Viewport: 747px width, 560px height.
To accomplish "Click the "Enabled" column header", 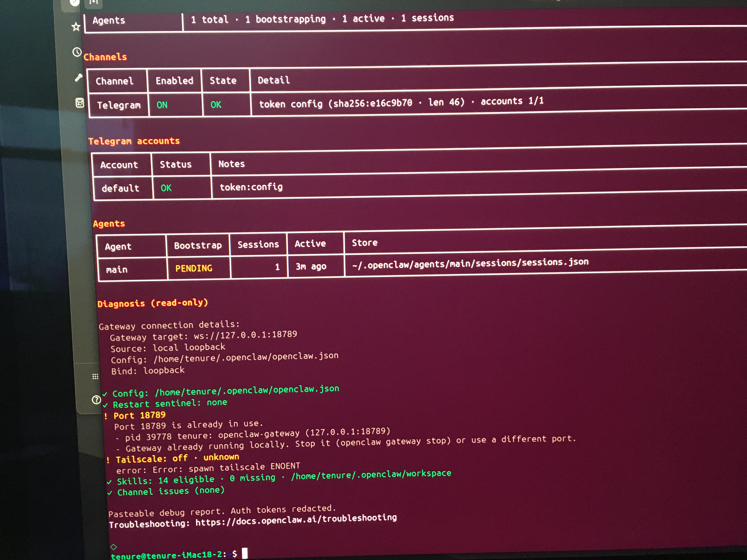I will tap(174, 81).
